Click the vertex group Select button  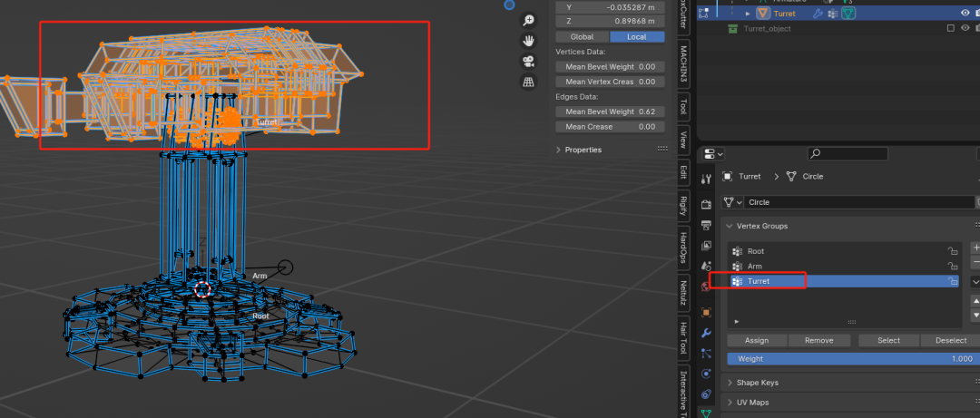point(888,341)
